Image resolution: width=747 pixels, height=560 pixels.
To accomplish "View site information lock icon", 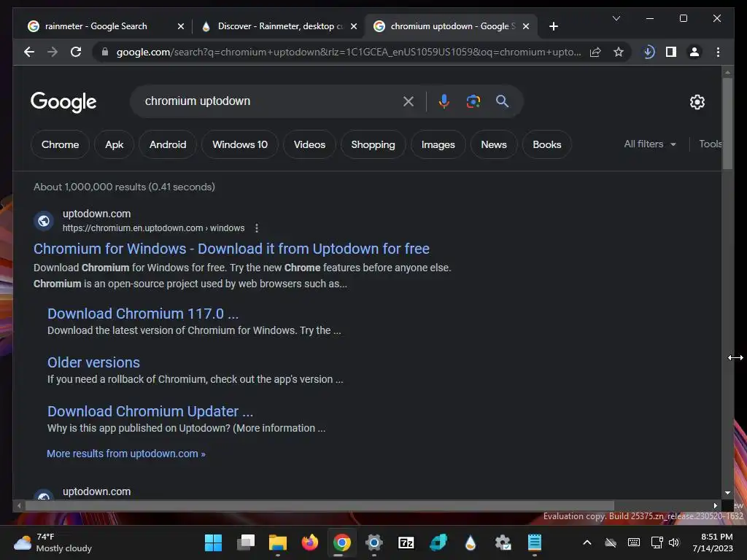I will point(105,52).
